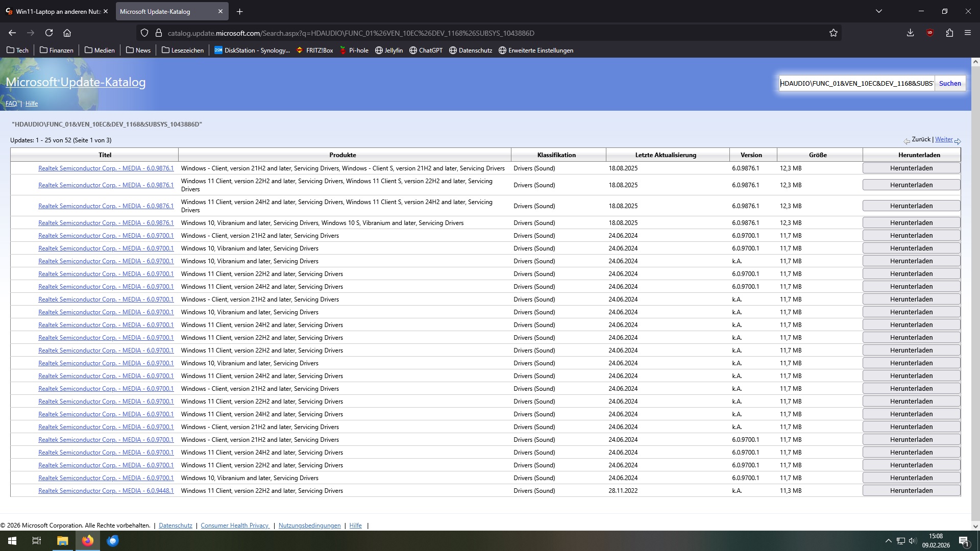
Task: Reload the page with the refresh icon
Action: pos(49,33)
